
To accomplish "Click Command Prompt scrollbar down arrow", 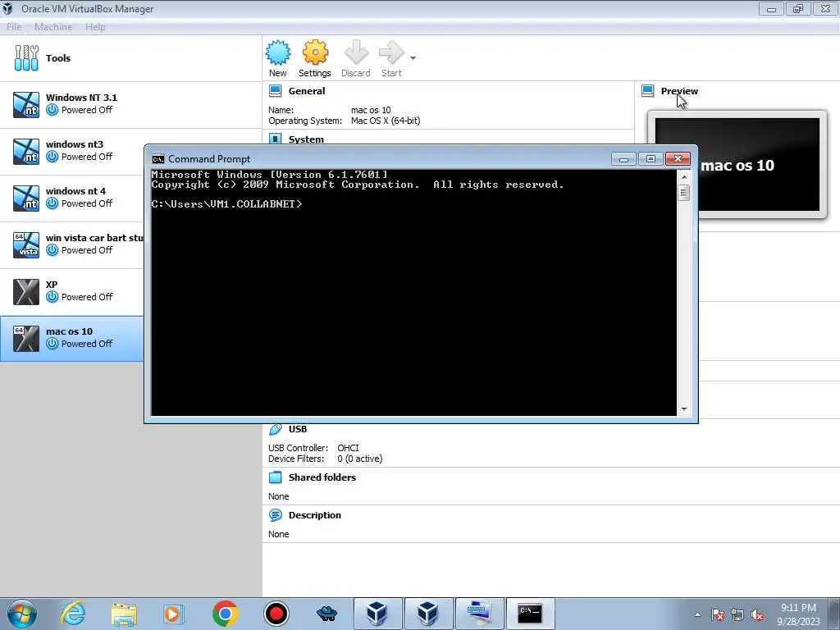I will coord(683,409).
